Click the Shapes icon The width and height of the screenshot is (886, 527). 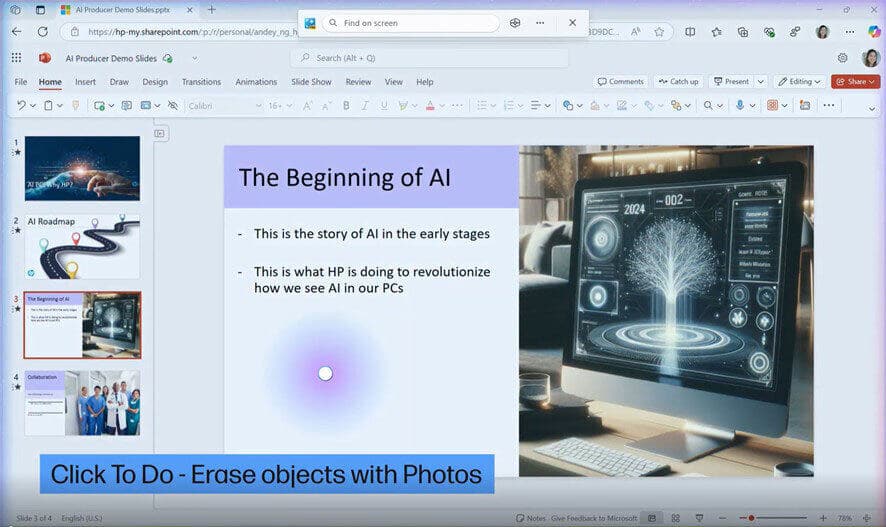(x=568, y=106)
